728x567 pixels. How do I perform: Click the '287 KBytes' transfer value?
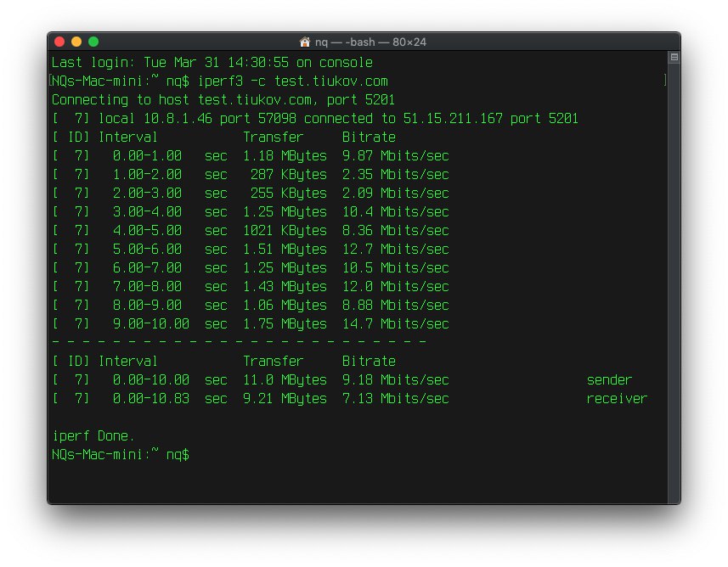[x=288, y=175]
